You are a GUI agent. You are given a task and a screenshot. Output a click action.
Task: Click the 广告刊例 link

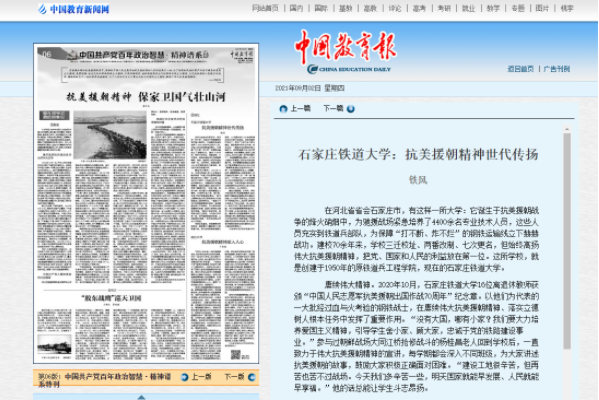click(x=557, y=69)
